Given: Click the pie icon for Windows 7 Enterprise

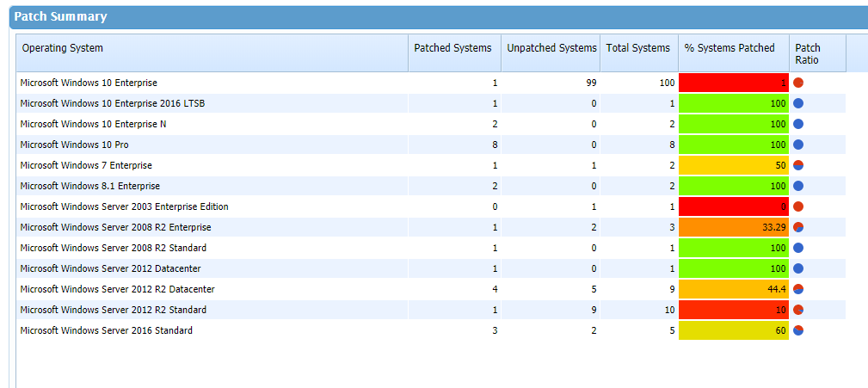Looking at the screenshot, I should (x=798, y=165).
